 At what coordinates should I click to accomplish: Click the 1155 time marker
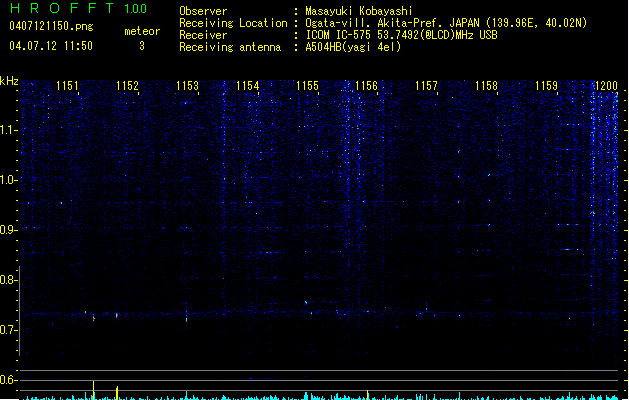(307, 86)
